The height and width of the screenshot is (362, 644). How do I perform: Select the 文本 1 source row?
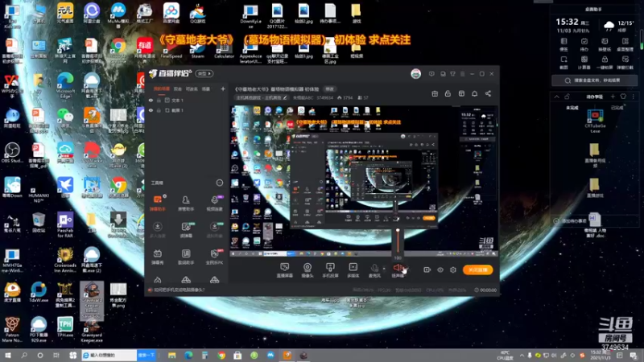[x=187, y=100]
